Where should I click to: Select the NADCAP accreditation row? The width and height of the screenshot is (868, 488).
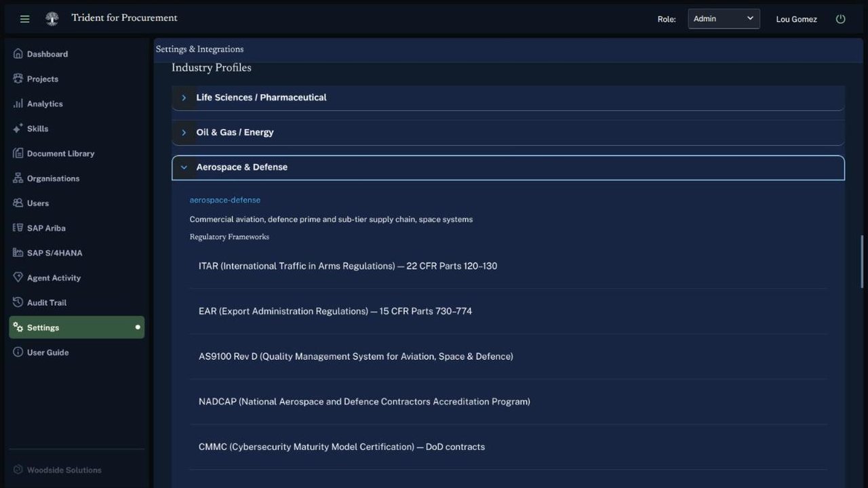coord(509,402)
